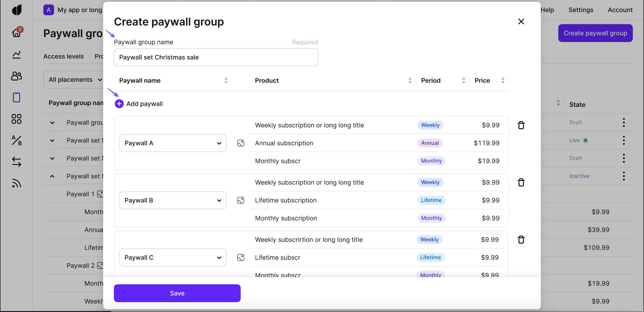Open the analytics chart icon in sidebar

tap(16, 55)
